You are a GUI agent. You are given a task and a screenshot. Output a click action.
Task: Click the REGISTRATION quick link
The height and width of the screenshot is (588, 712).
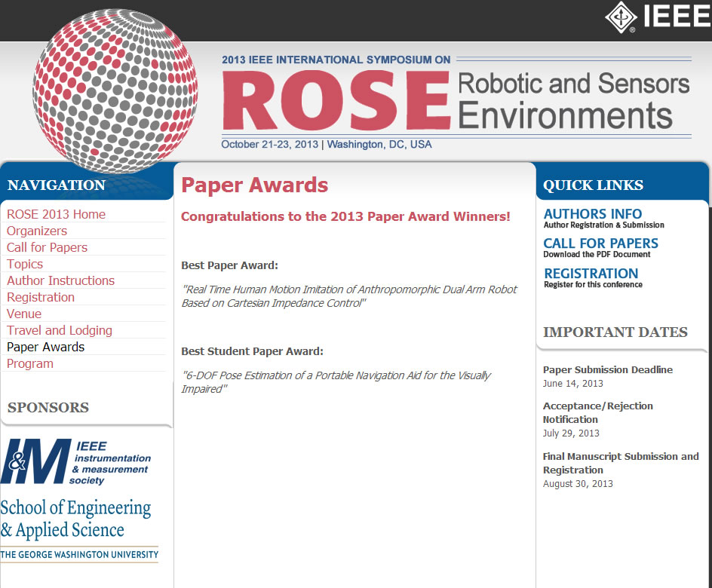coord(591,274)
